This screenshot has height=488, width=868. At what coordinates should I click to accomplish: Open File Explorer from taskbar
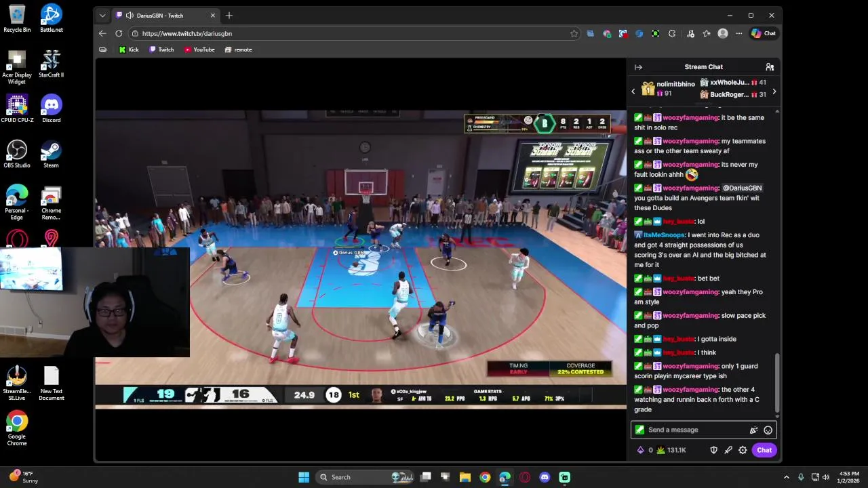pyautogui.click(x=465, y=477)
